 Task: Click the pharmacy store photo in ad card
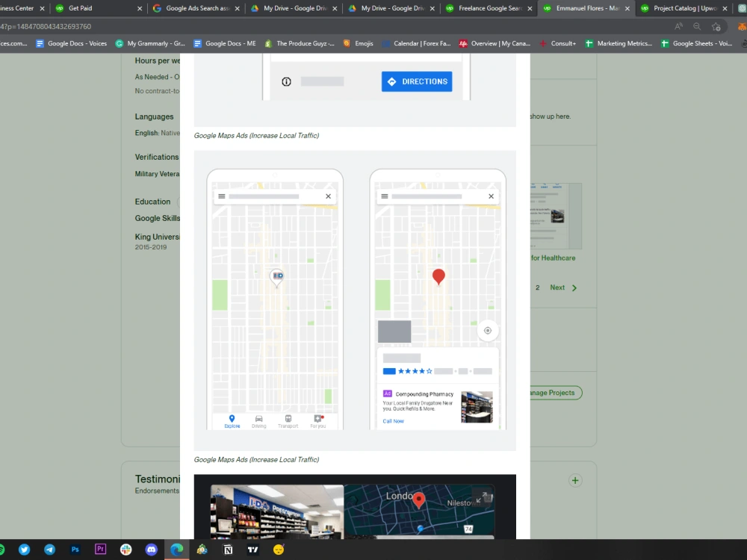[477, 407]
